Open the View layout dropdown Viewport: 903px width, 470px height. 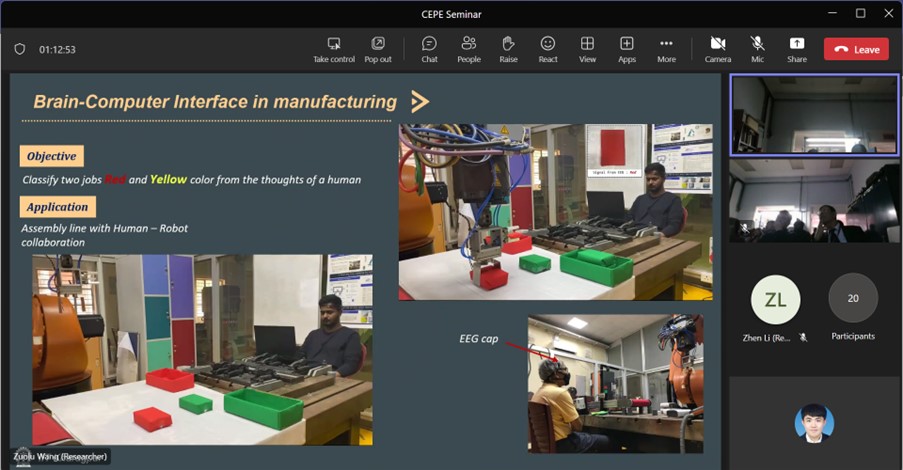coord(587,44)
